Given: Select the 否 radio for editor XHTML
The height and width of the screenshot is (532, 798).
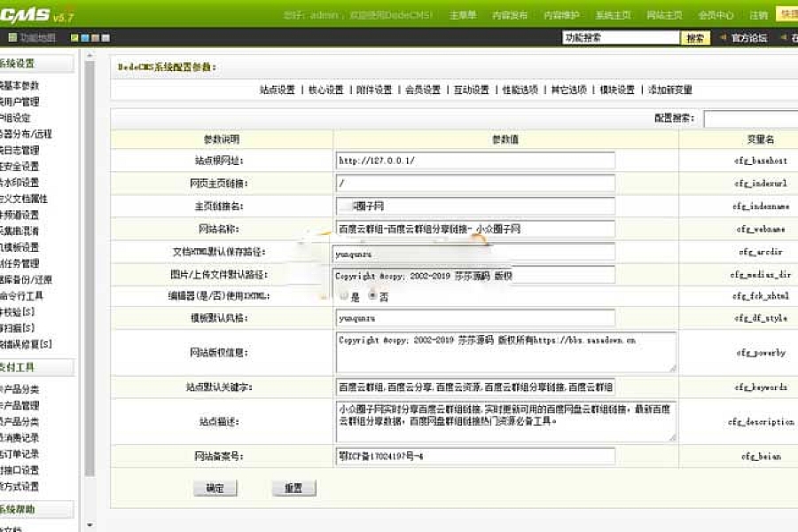Looking at the screenshot, I should coord(372,296).
